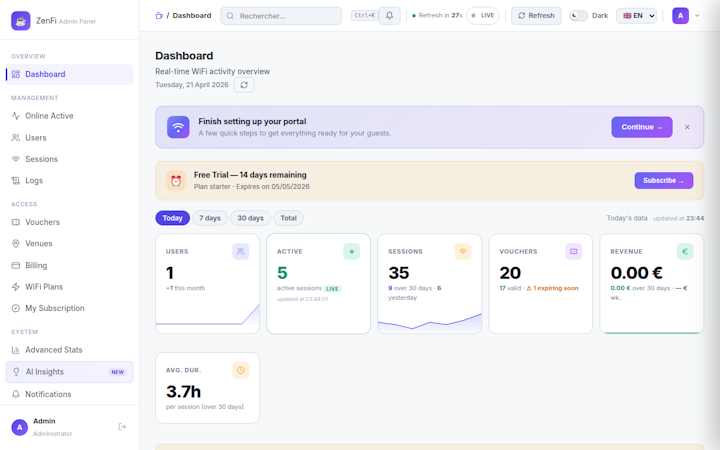Click the Avg. Dur. clock icon
Viewport: 720px width, 450px height.
pyautogui.click(x=241, y=370)
